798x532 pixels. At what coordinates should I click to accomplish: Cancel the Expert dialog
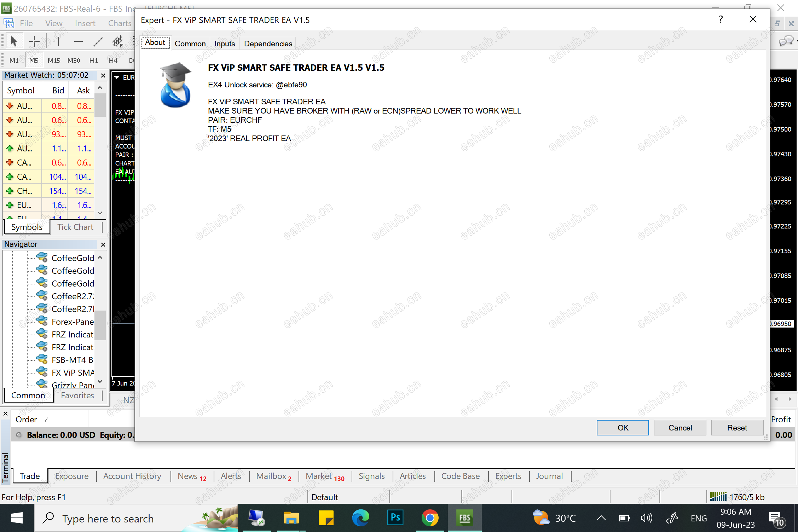pyautogui.click(x=680, y=428)
